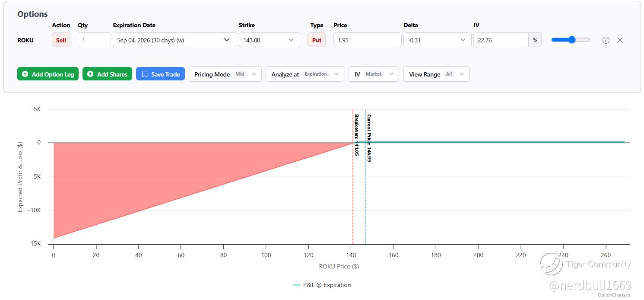Open the Strike 143.00 dropdown
644x300 pixels.
coord(269,40)
